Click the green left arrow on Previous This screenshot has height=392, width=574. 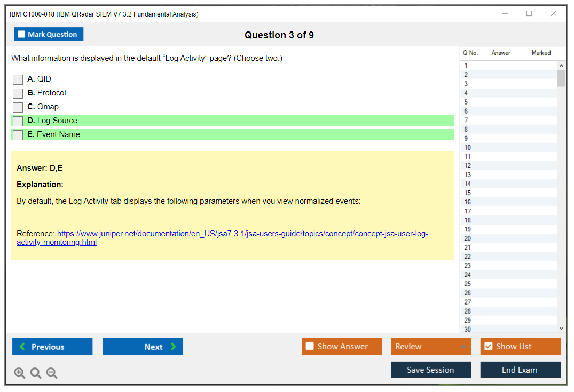tap(22, 347)
